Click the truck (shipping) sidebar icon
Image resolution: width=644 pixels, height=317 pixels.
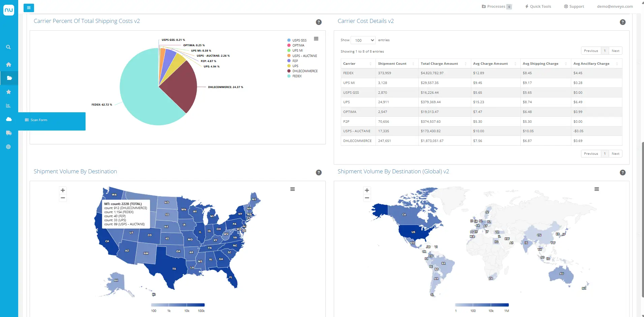point(9,133)
